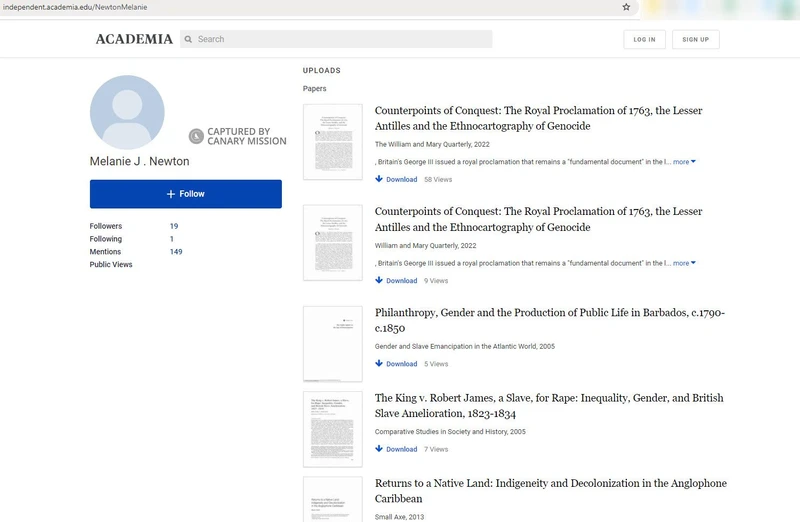Viewport: 800px width, 522px height.
Task: Click 'Comparative Studies in Society and History, 2005'
Action: click(x=450, y=432)
